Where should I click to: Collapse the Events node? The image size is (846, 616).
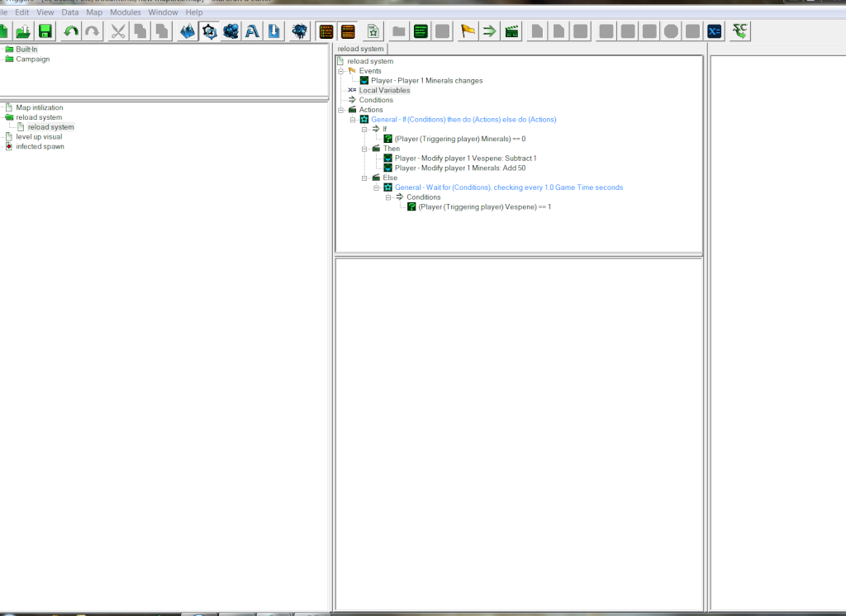click(x=341, y=71)
